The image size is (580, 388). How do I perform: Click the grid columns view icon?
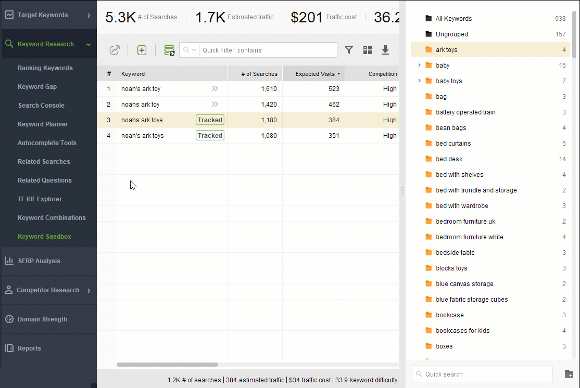pos(367,50)
